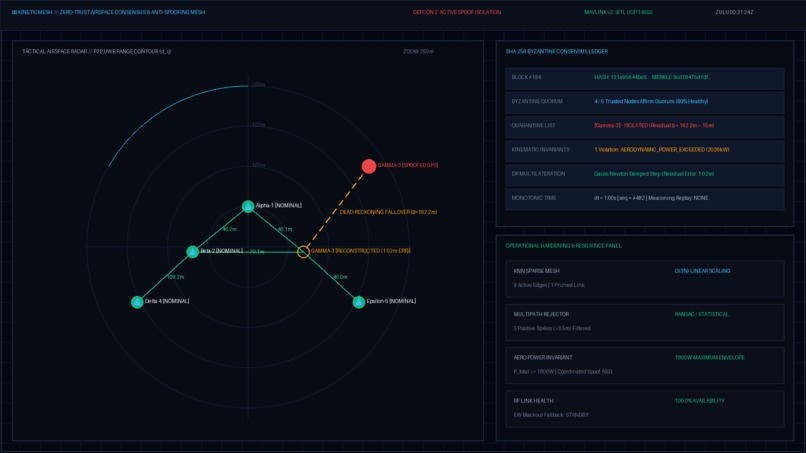Click the KNN SPARSE MESH card title
The height and width of the screenshot is (453, 806).
tap(537, 271)
